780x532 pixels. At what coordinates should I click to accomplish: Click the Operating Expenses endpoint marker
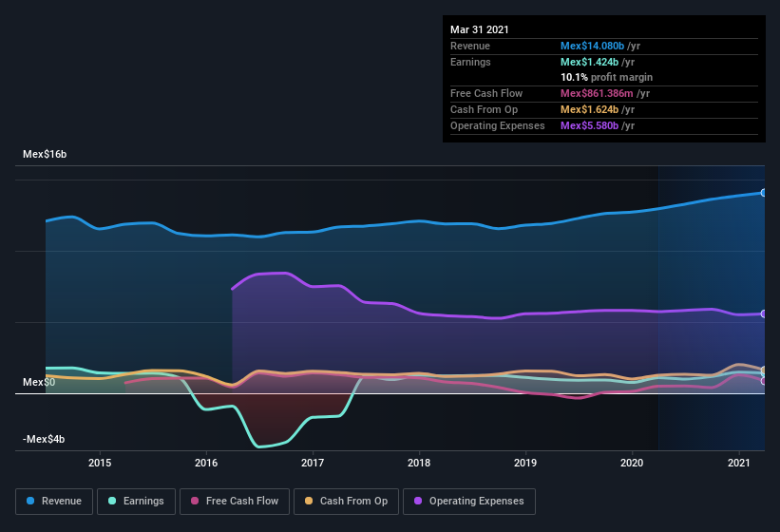[x=764, y=313]
